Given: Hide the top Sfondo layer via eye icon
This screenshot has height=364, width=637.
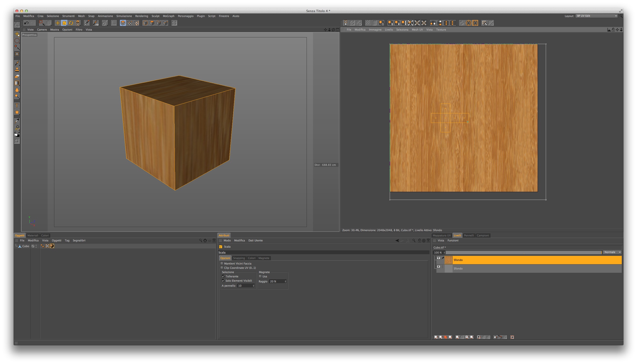Looking at the screenshot, I should coord(438,258).
